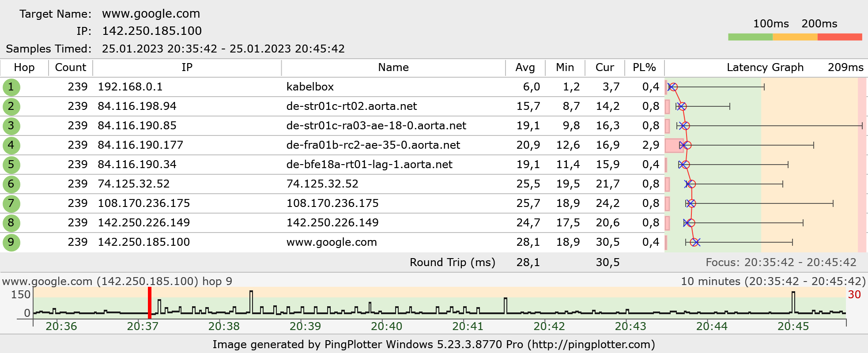Click the Hop column header
The image size is (868, 353).
click(x=24, y=68)
